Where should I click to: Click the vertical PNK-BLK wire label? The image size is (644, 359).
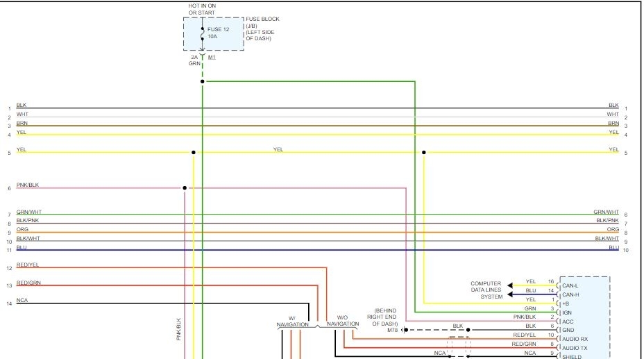(178, 329)
